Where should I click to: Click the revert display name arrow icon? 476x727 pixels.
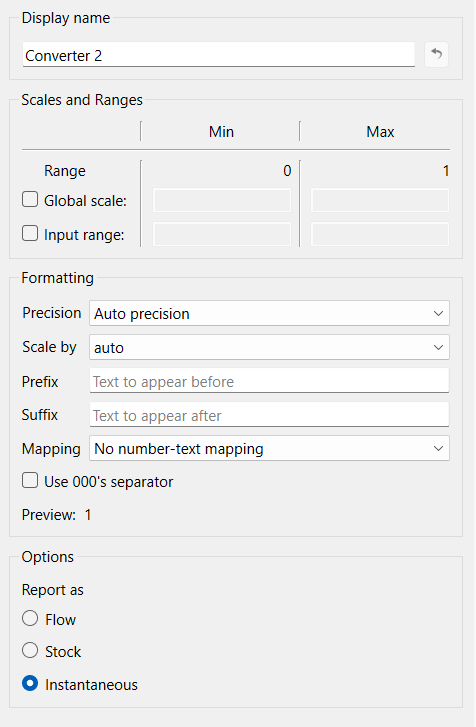tap(436, 54)
